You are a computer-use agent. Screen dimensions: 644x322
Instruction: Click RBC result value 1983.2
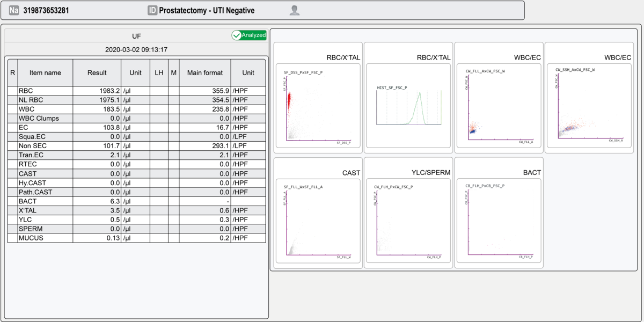[x=109, y=91]
